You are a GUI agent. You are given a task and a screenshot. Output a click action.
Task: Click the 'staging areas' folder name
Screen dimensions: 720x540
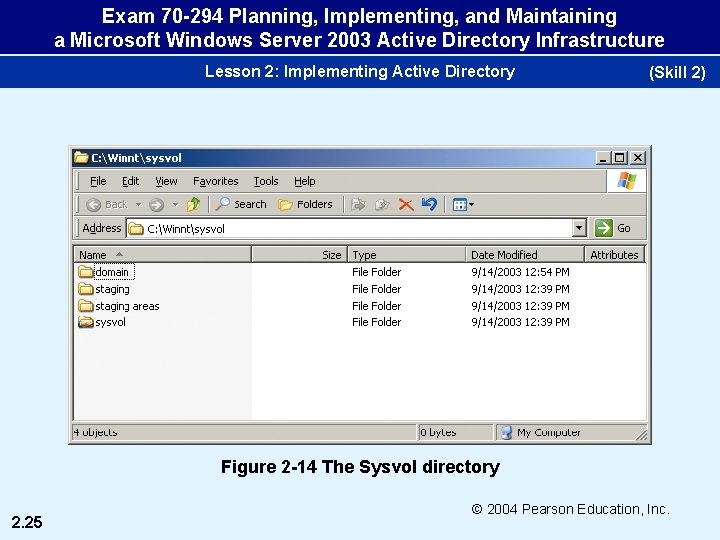tap(127, 306)
